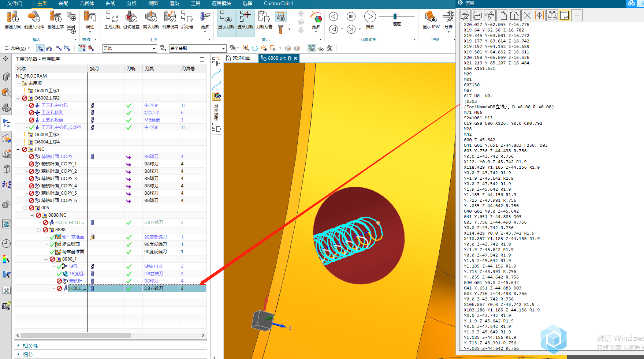Play the tool path animation
644x359 pixels.
click(370, 17)
